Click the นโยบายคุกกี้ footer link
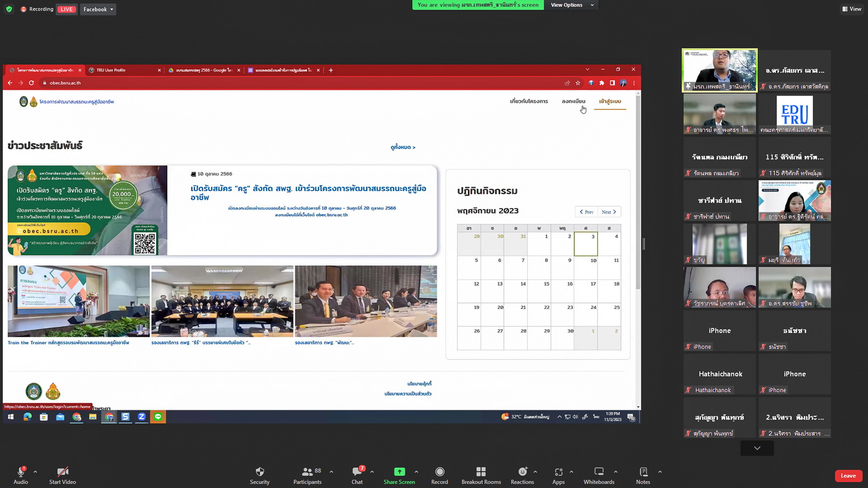Image resolution: width=868 pixels, height=488 pixels. point(419,384)
